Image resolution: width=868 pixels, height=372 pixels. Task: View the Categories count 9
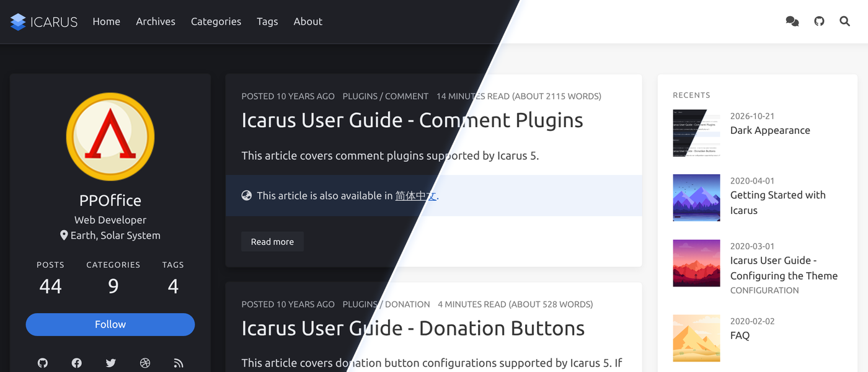(x=113, y=286)
